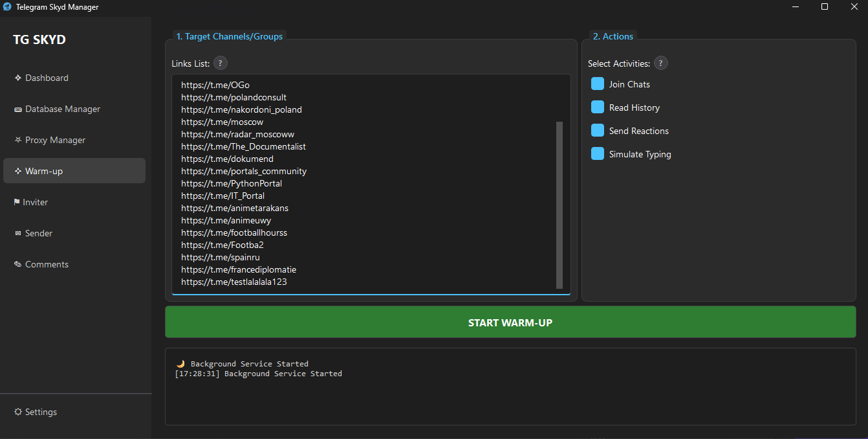Click the Proxy Manager sidebar icon
This screenshot has width=868, height=439.
coord(18,140)
